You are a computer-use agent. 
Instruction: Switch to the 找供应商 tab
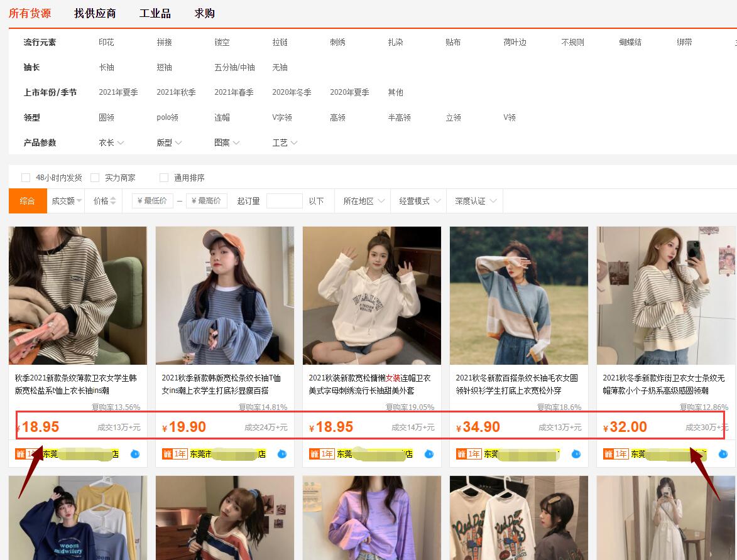(x=95, y=13)
